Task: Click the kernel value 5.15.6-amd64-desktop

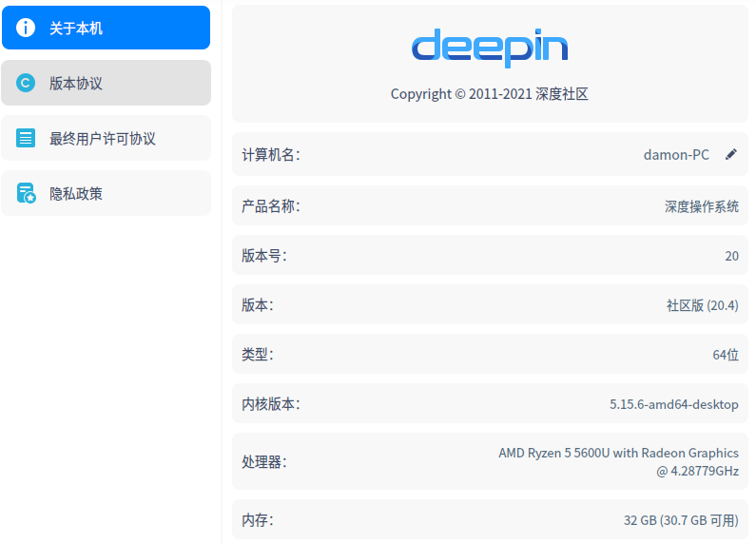Action: click(x=674, y=404)
